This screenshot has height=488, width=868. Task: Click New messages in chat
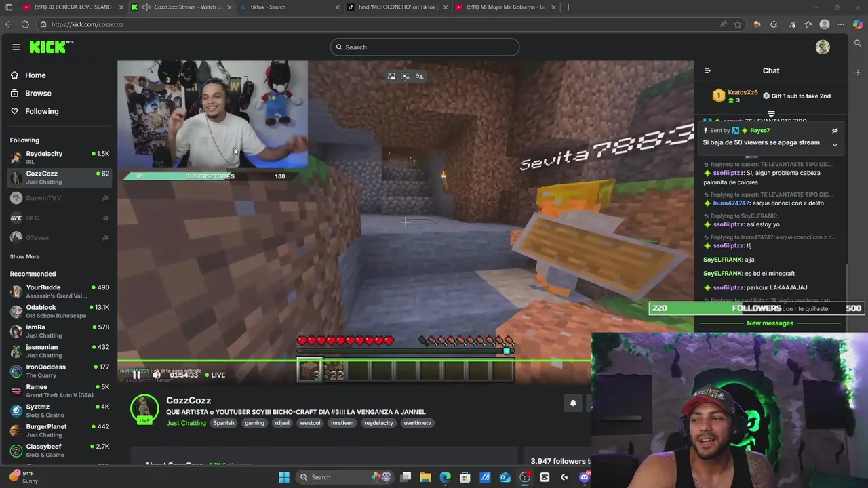coord(770,323)
